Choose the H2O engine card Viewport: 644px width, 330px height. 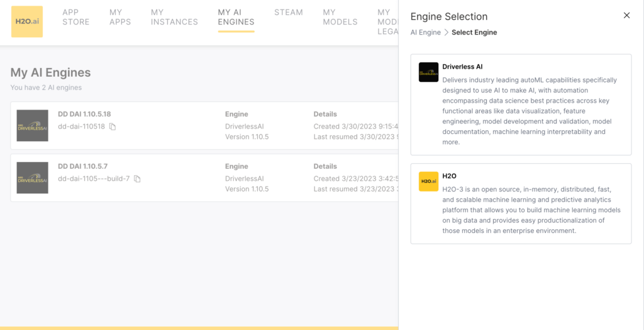[x=521, y=203]
